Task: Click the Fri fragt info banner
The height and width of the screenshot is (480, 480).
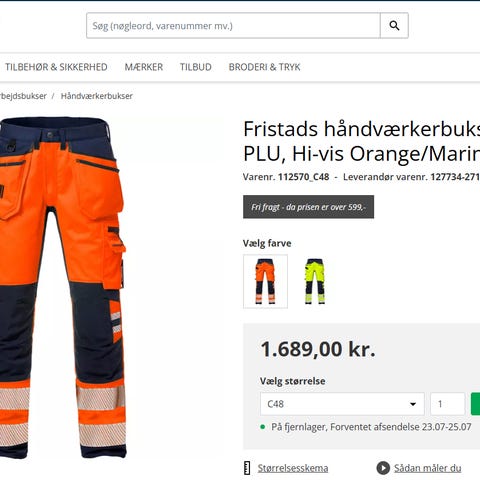Action: 308,207
